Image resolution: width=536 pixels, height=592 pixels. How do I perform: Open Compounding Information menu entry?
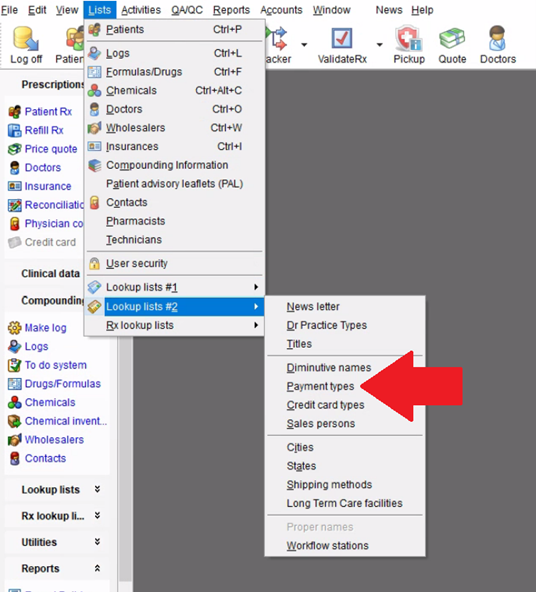pos(174,165)
